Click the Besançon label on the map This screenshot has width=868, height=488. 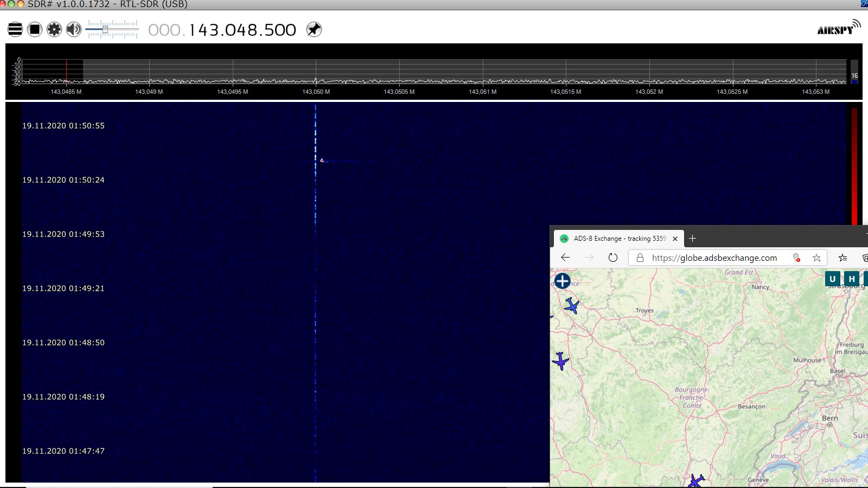pos(752,406)
